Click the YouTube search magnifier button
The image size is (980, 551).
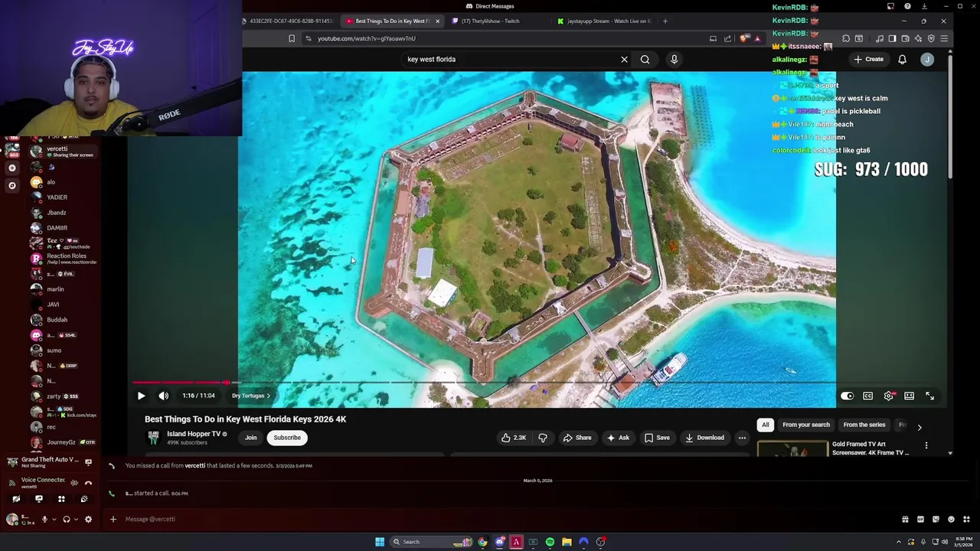tap(645, 59)
